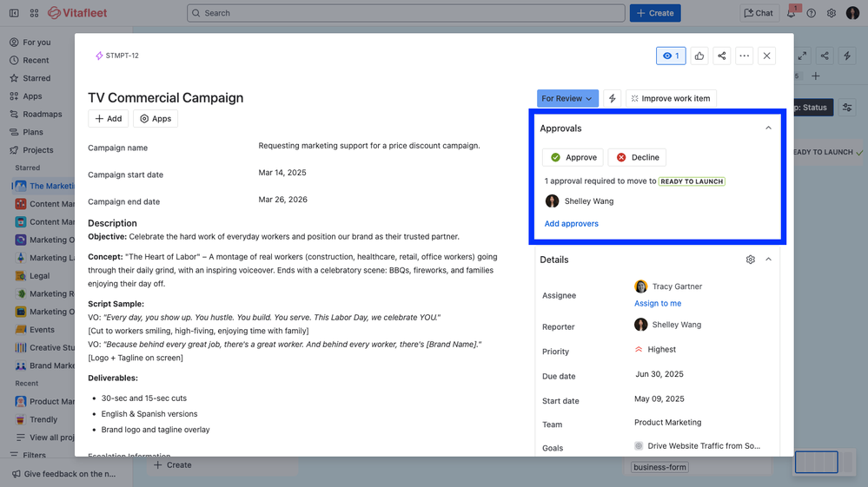Open Roadmaps in sidebar
Viewport: 868px width, 487px height.
click(x=42, y=115)
